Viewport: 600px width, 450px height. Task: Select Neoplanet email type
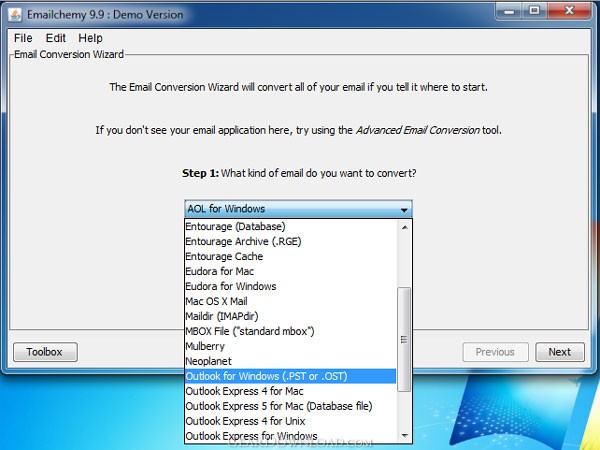point(290,361)
